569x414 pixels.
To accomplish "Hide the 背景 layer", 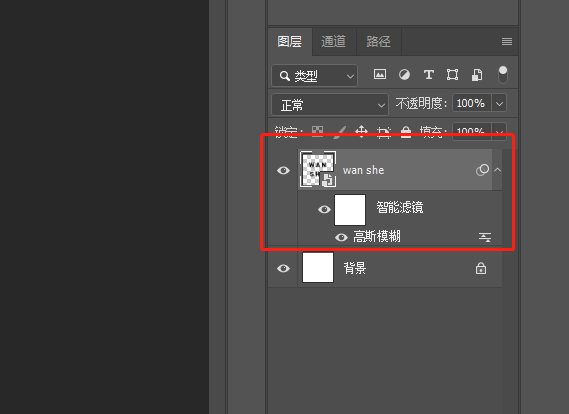I will coord(283,268).
